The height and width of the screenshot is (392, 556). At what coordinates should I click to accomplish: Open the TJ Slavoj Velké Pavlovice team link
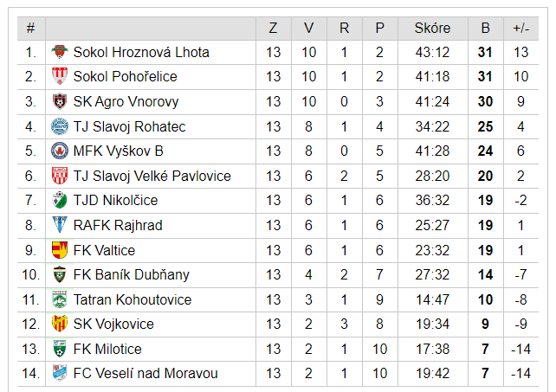click(152, 177)
